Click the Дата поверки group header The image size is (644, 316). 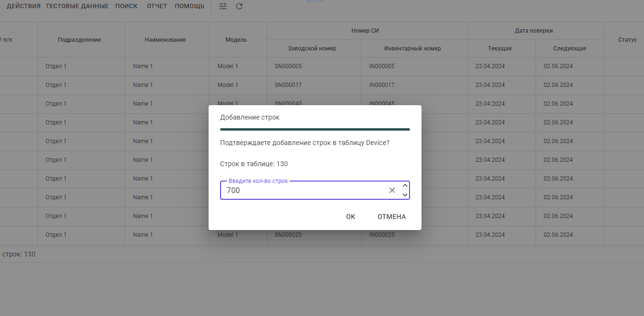pos(534,31)
